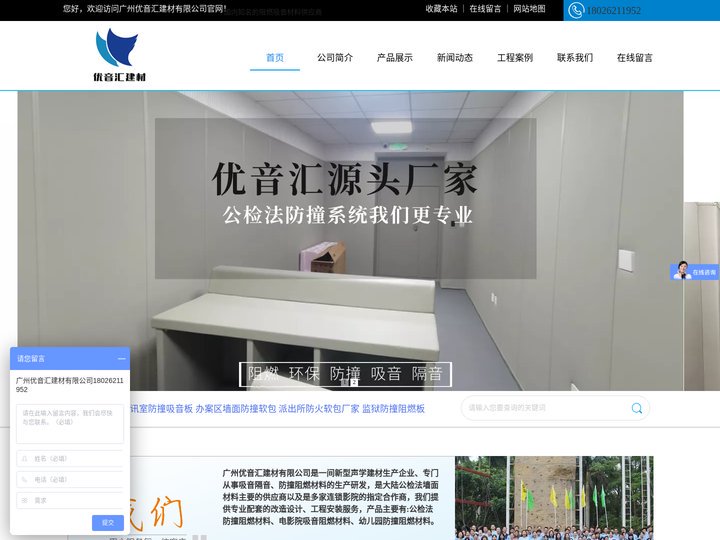Click 在线留言 link in top bar
This screenshot has width=720, height=540.
(x=485, y=9)
